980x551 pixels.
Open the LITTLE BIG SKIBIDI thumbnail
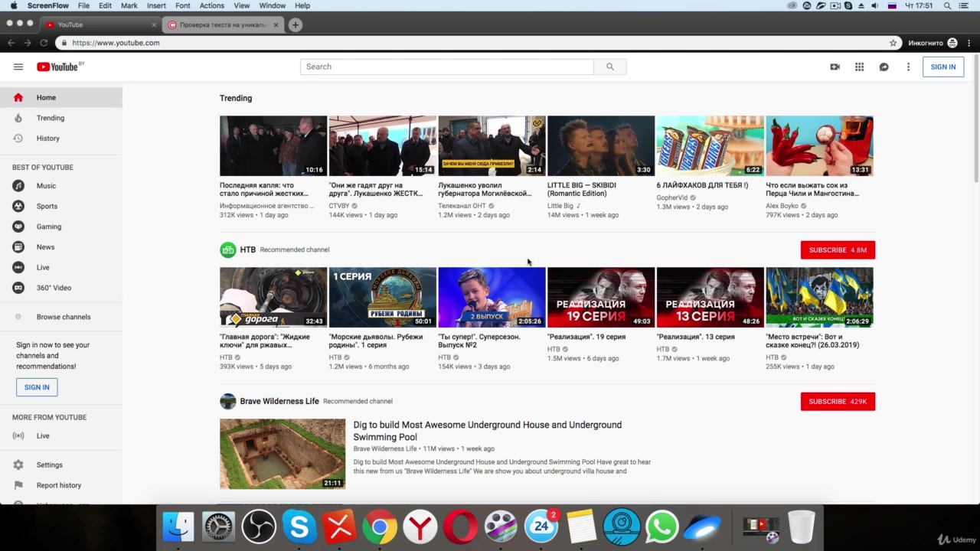pos(601,145)
